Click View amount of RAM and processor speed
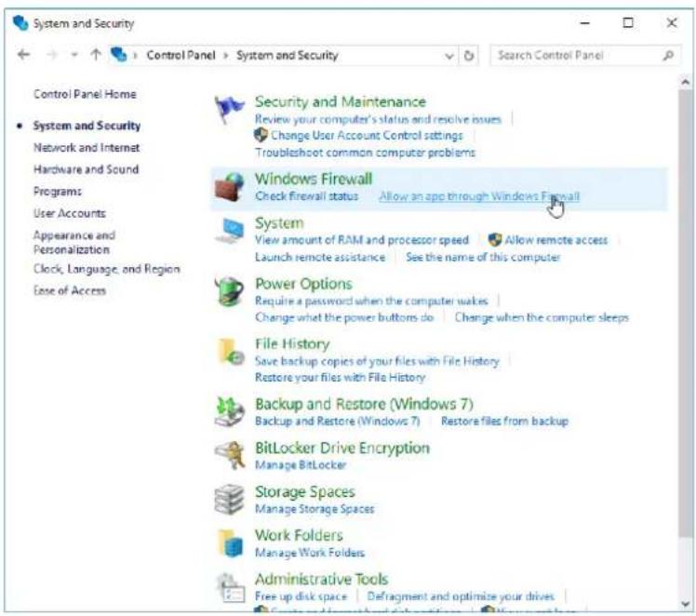This screenshot has height=616, width=696. click(x=362, y=240)
